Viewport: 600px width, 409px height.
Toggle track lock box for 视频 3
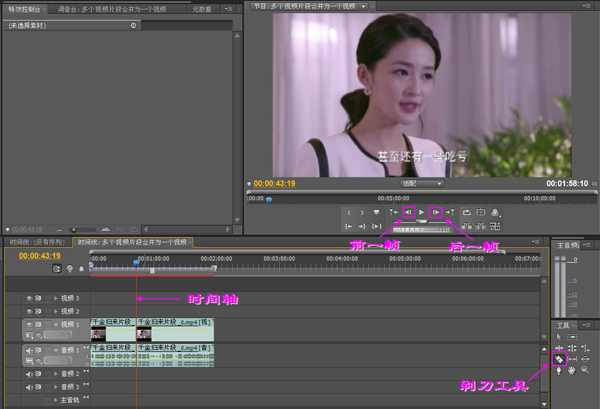click(x=48, y=298)
